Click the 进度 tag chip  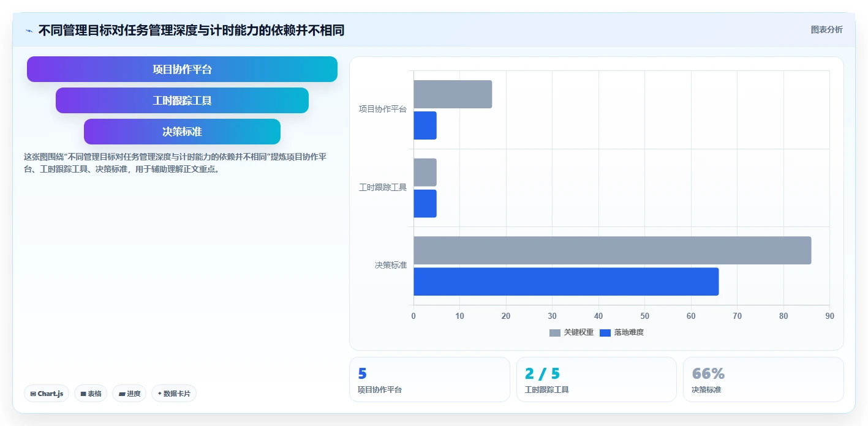[129, 394]
